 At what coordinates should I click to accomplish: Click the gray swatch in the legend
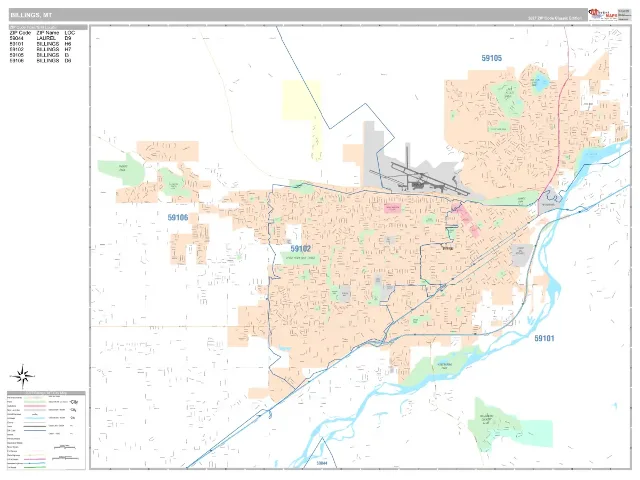click(35, 410)
